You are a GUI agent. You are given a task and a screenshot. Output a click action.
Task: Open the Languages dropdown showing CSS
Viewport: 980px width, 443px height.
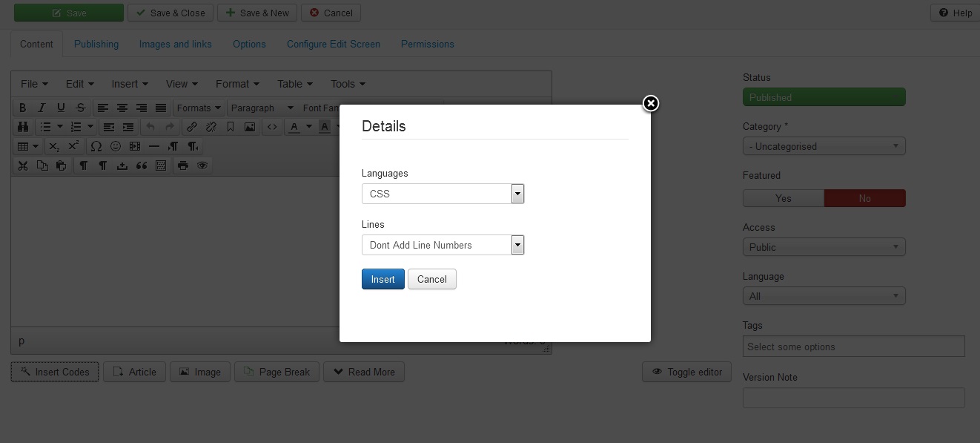pos(443,194)
